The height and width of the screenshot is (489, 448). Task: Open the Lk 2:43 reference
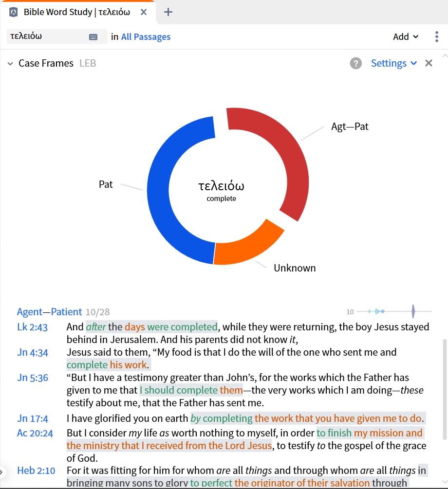point(32,327)
